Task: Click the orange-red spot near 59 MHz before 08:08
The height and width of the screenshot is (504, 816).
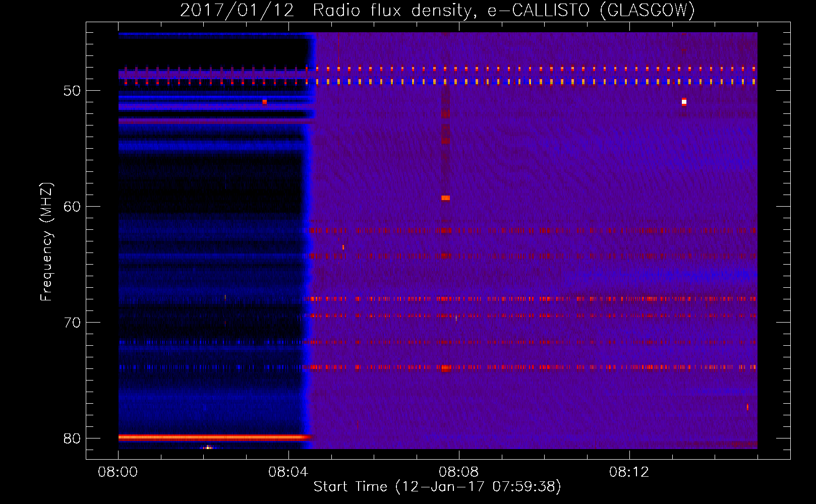Action: [445, 198]
